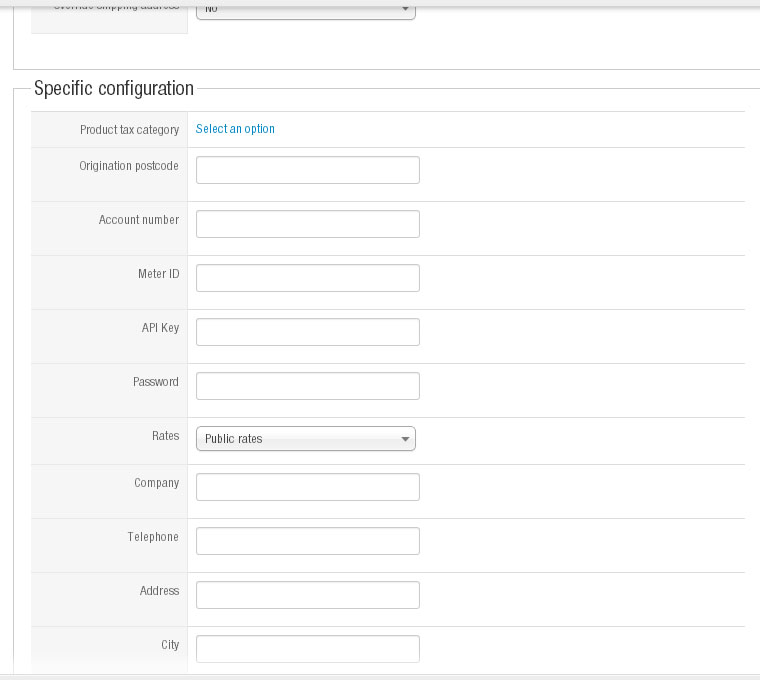
Task: Select the City input field
Action: [x=307, y=649]
